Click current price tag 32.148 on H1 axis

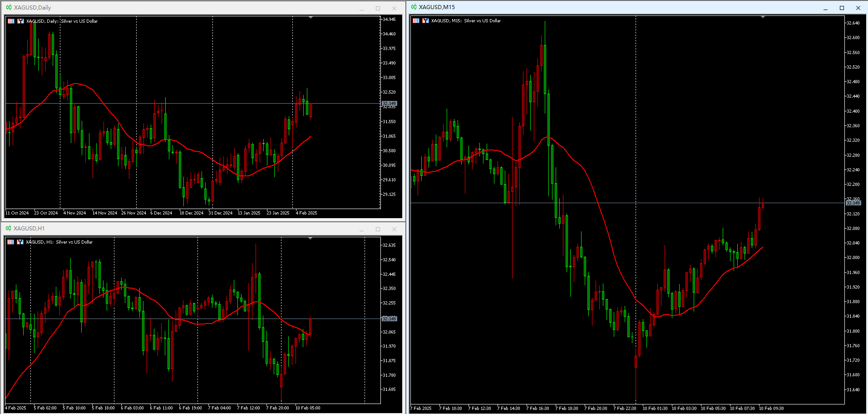point(390,319)
